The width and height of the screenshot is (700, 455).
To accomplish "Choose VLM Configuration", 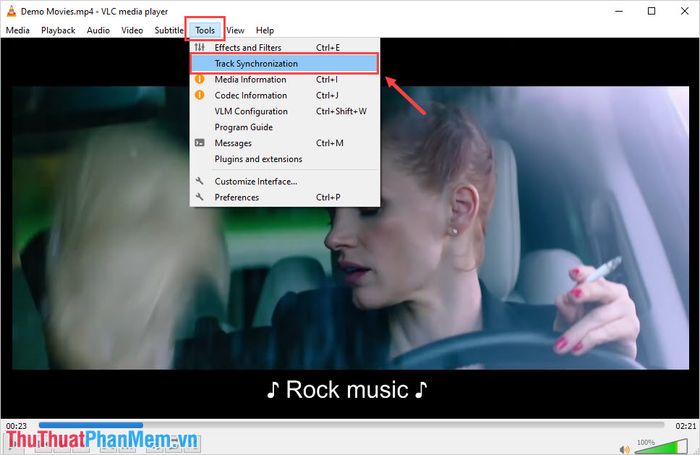I will tap(285, 111).
